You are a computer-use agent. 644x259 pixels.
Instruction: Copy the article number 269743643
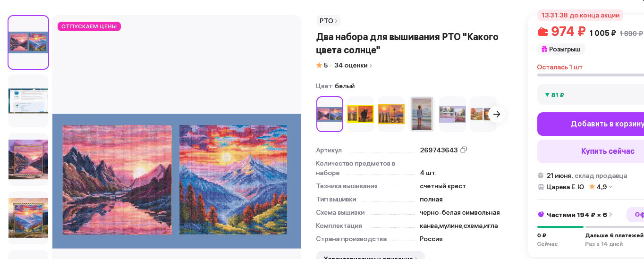(x=464, y=150)
